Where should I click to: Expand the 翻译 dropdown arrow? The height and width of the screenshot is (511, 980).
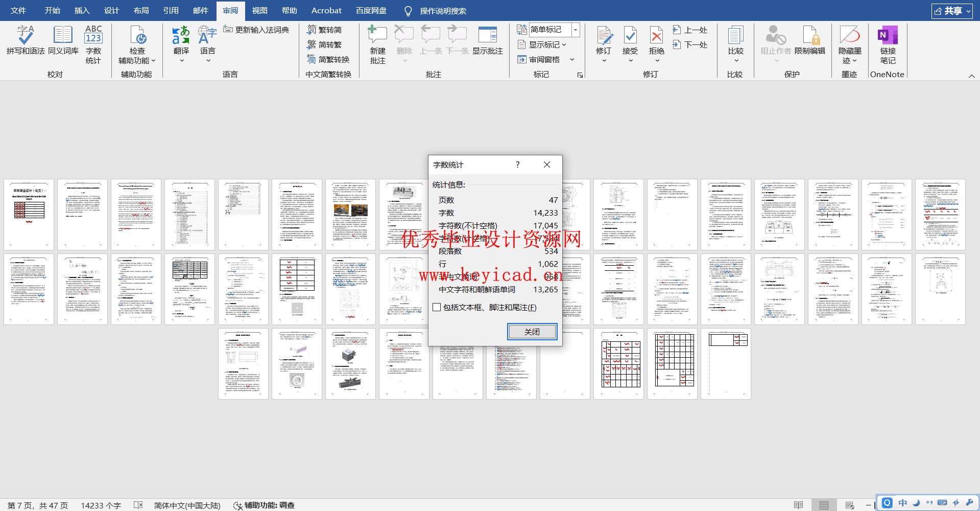point(181,61)
